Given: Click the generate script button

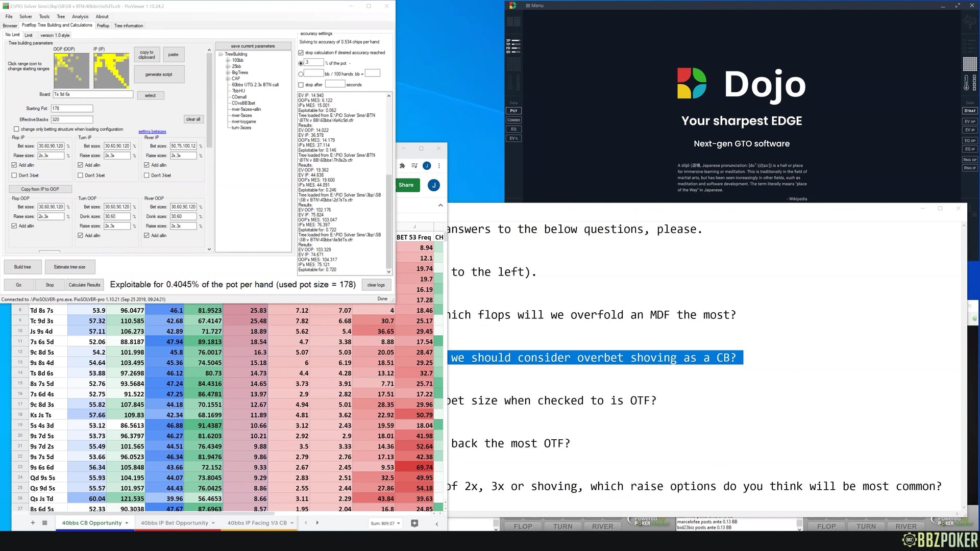Looking at the screenshot, I should click(159, 74).
